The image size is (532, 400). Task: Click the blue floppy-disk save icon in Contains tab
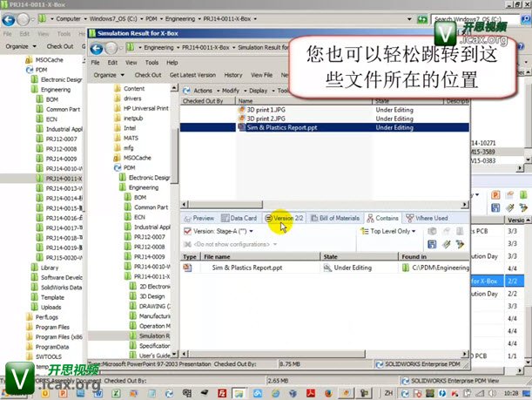click(432, 244)
